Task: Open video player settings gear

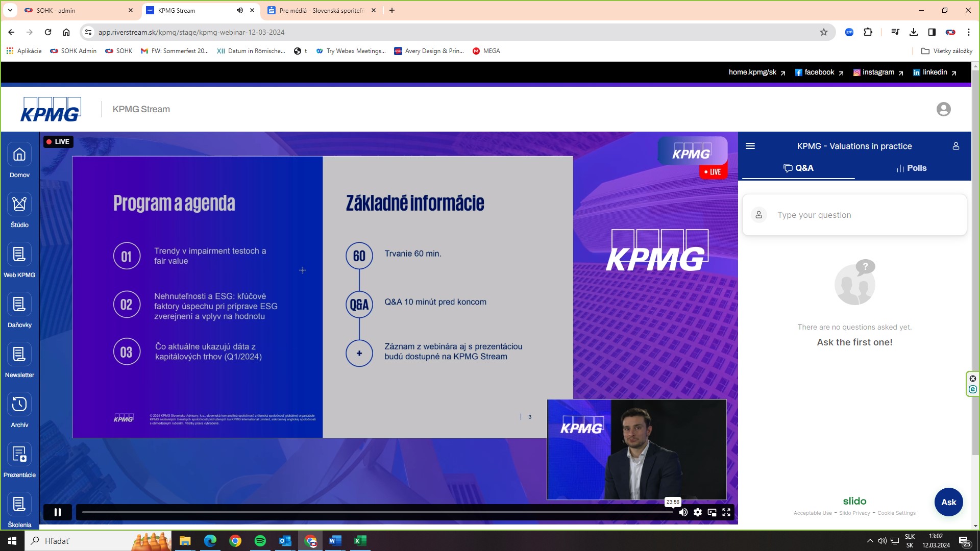Action: [698, 512]
